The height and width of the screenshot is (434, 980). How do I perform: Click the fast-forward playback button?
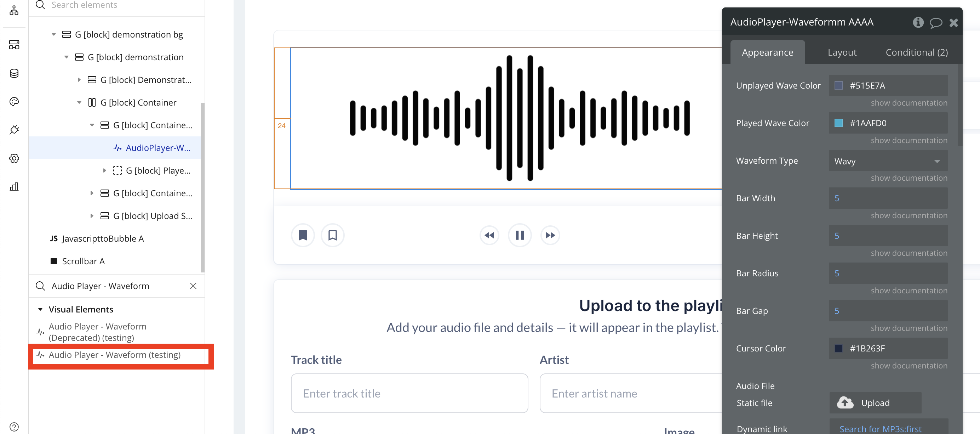click(x=550, y=235)
